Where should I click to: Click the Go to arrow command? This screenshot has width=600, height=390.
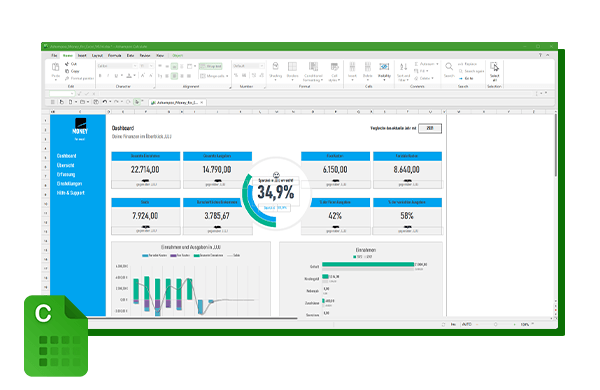click(466, 78)
